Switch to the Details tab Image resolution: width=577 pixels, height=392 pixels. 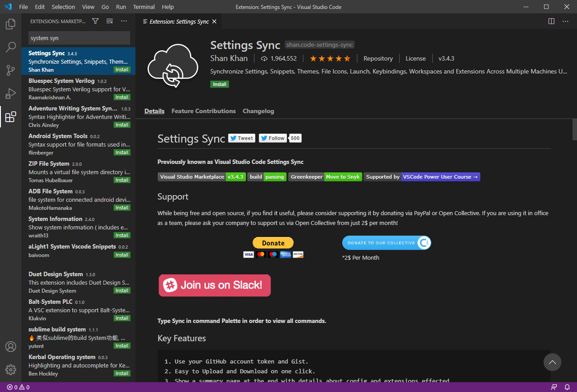[x=154, y=111]
